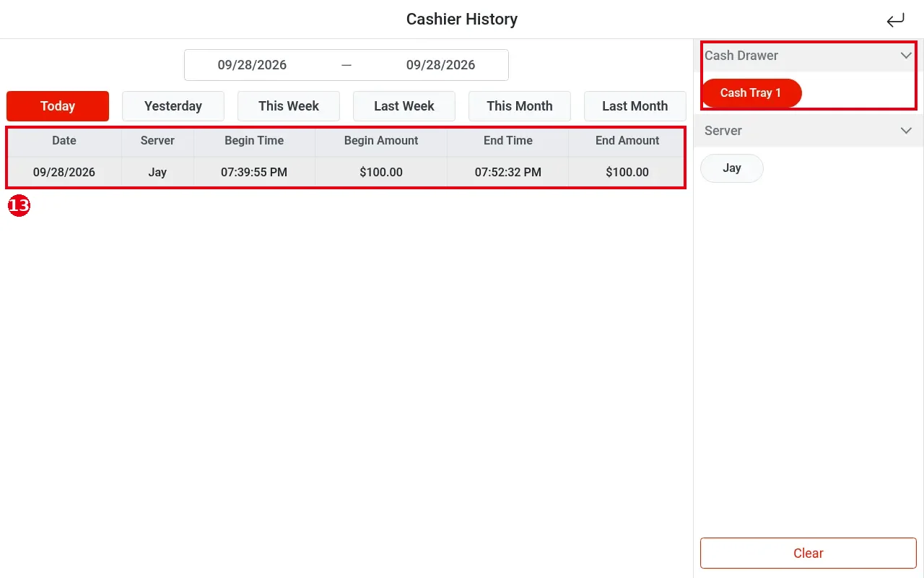Click the Server section label in sidebar

tap(723, 131)
